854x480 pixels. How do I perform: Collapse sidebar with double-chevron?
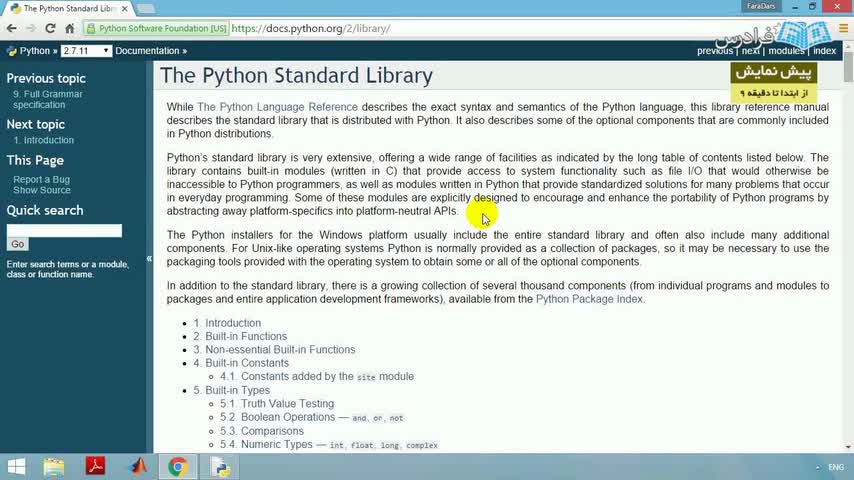(x=149, y=259)
